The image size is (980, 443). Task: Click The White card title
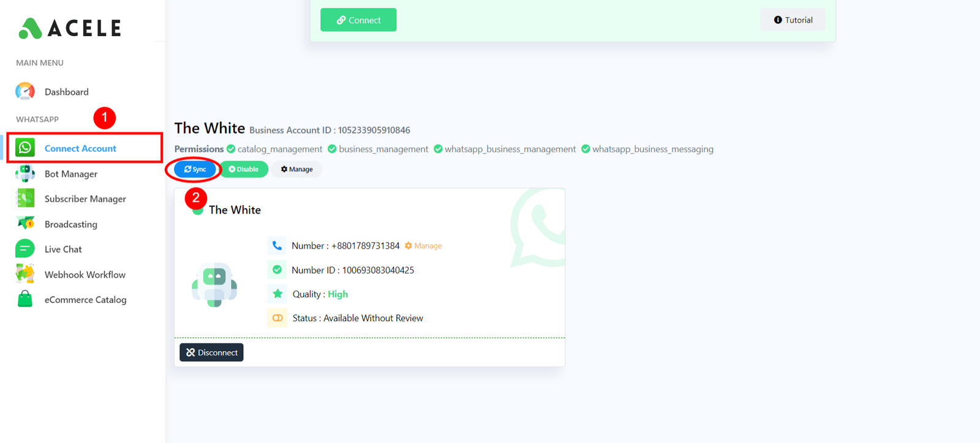coord(235,210)
